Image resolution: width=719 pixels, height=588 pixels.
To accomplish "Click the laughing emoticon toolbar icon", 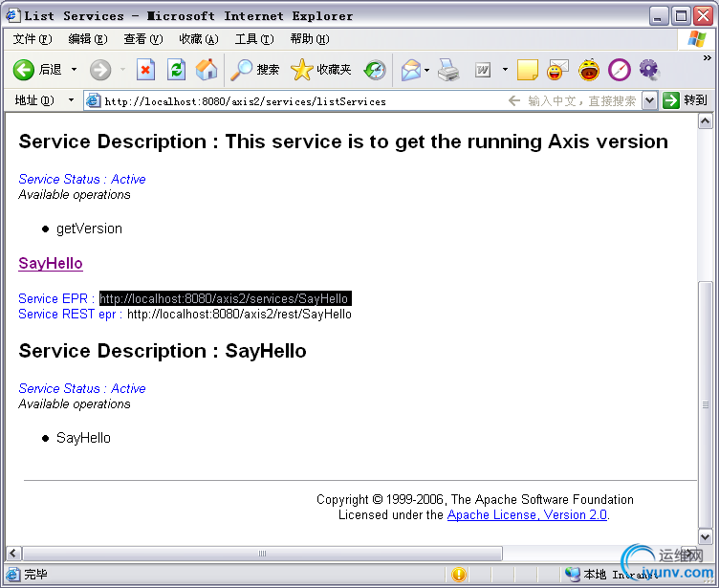I will pos(589,70).
